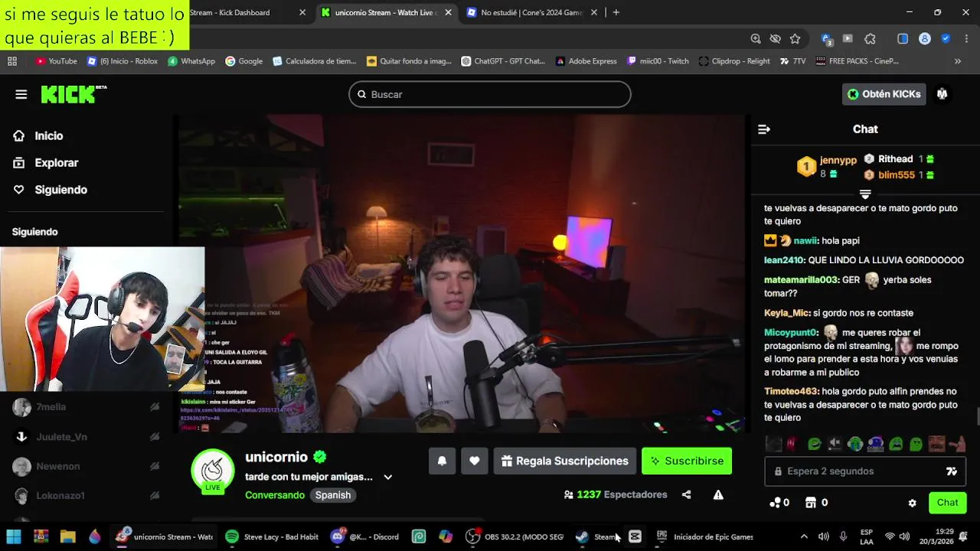Viewport: 980px width, 551px height.
Task: Report the stream with warning triangle
Action: [x=718, y=494]
